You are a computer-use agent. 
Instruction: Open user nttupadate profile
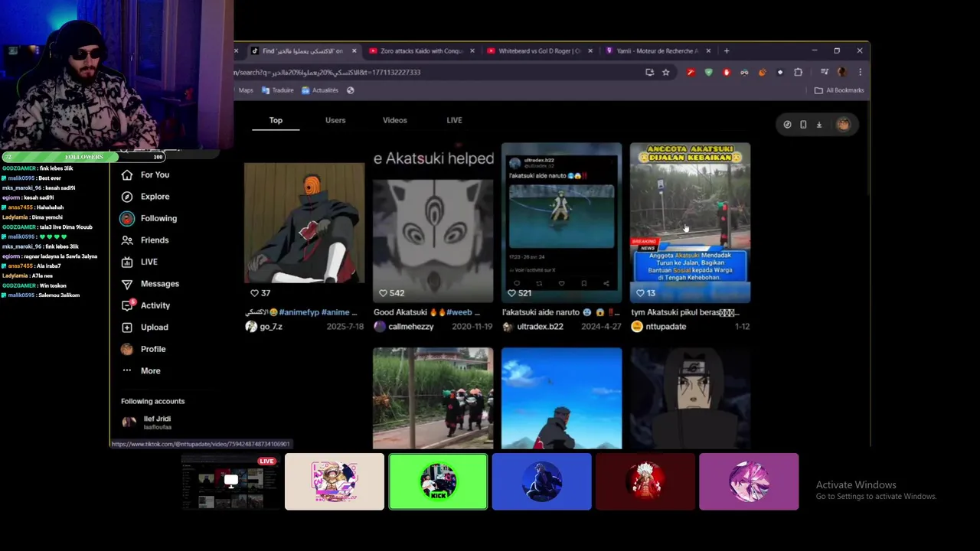click(665, 327)
